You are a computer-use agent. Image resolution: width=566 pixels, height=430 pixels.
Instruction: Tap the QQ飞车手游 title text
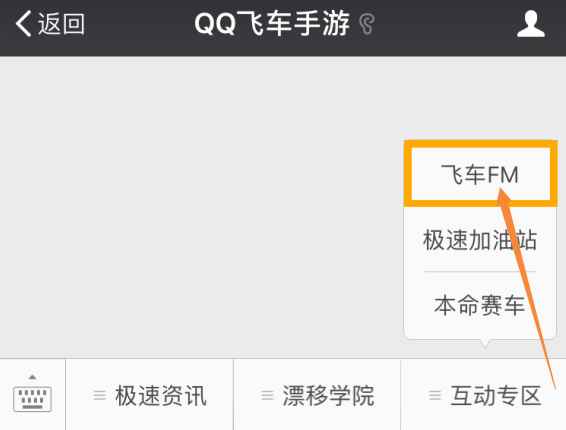[272, 24]
